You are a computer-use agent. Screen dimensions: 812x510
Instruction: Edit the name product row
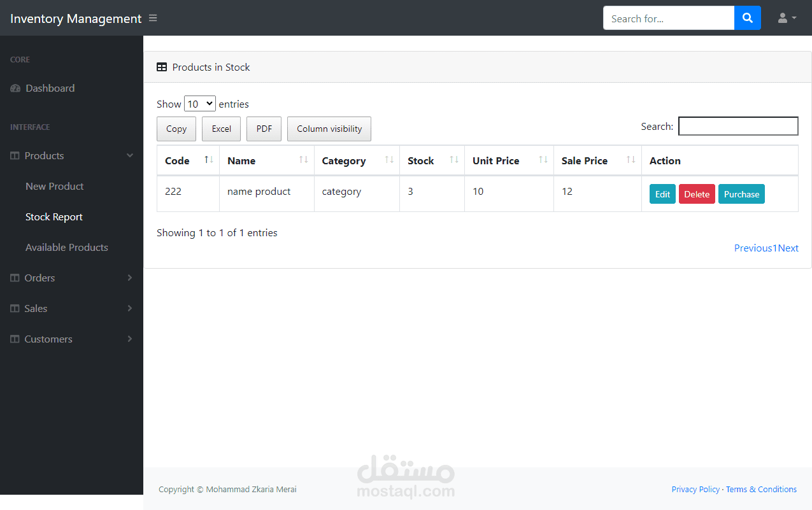[662, 194]
